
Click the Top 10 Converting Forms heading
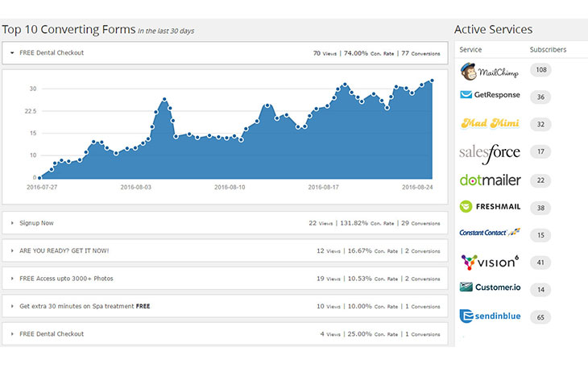(68, 30)
